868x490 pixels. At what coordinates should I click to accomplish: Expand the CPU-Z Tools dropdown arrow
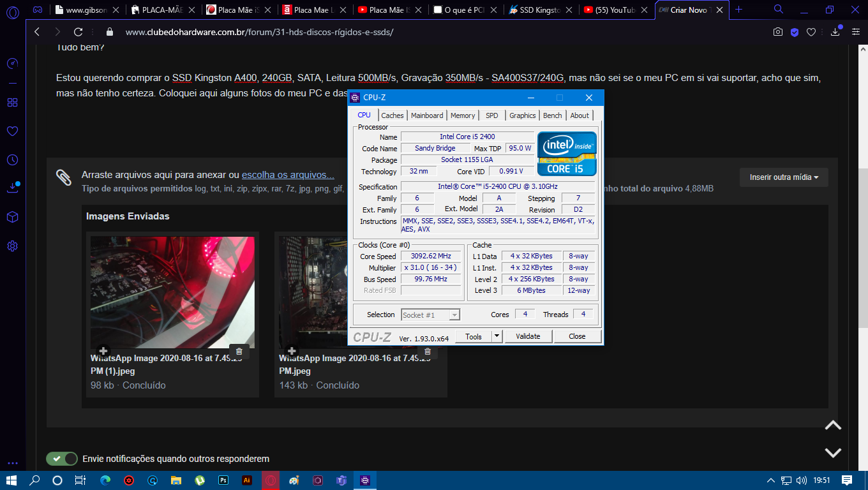(x=497, y=336)
